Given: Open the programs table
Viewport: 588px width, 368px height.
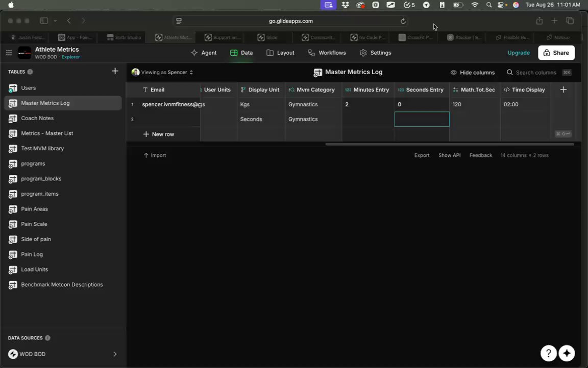Looking at the screenshot, I should [63, 164].
